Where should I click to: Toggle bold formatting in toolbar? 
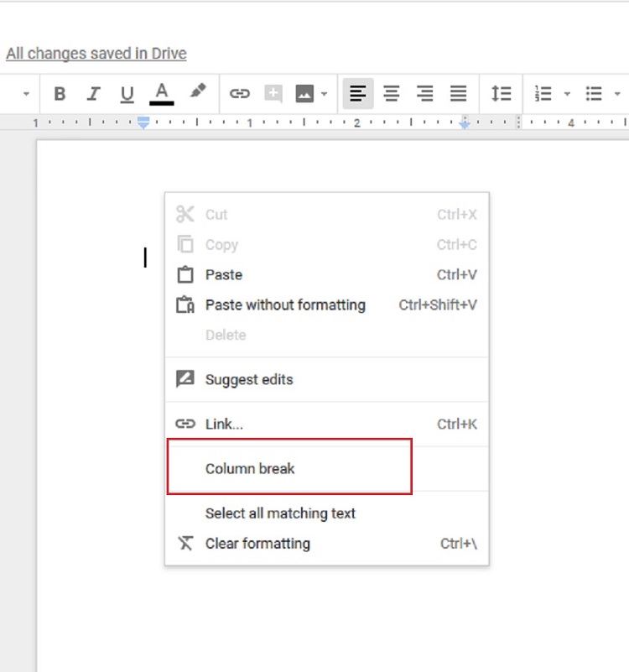pos(60,94)
